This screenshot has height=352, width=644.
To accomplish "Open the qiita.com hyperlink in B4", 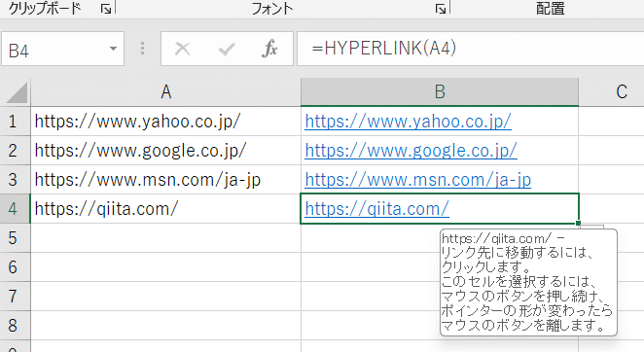I will tap(376, 209).
